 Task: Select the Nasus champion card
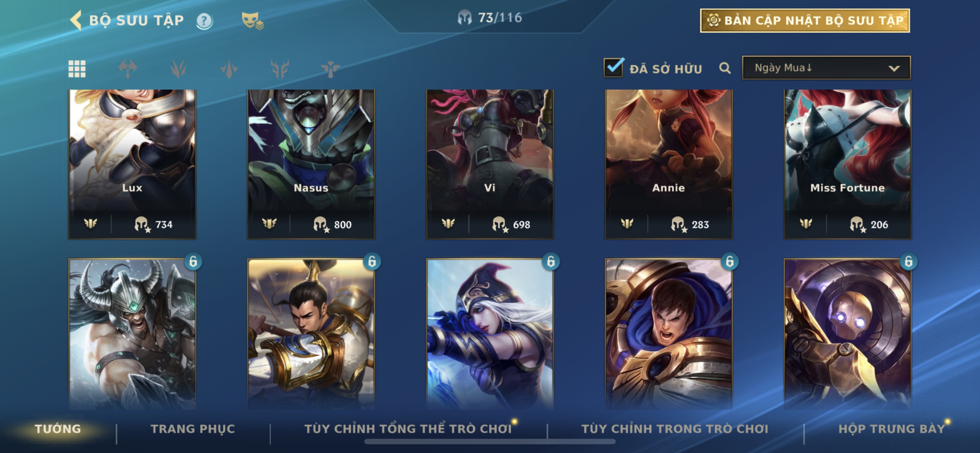coord(311,164)
